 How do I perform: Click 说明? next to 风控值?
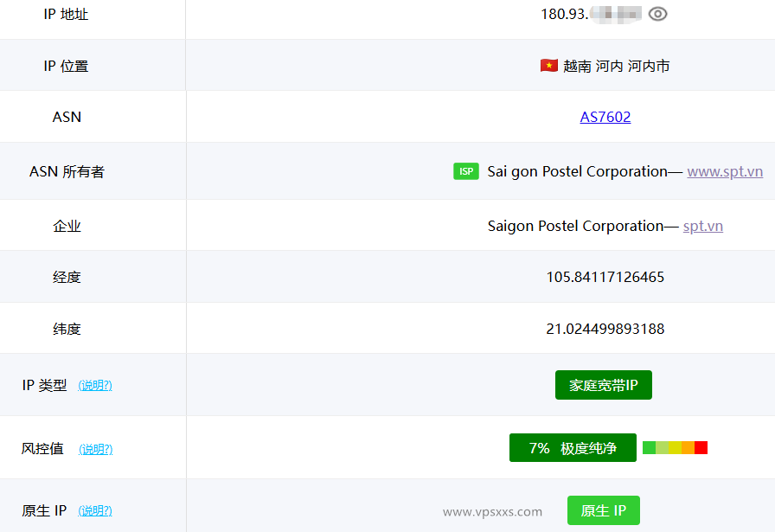(95, 449)
